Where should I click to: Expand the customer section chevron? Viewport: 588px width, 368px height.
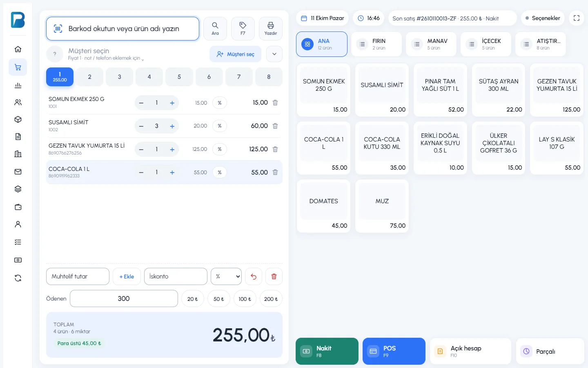[x=274, y=54]
